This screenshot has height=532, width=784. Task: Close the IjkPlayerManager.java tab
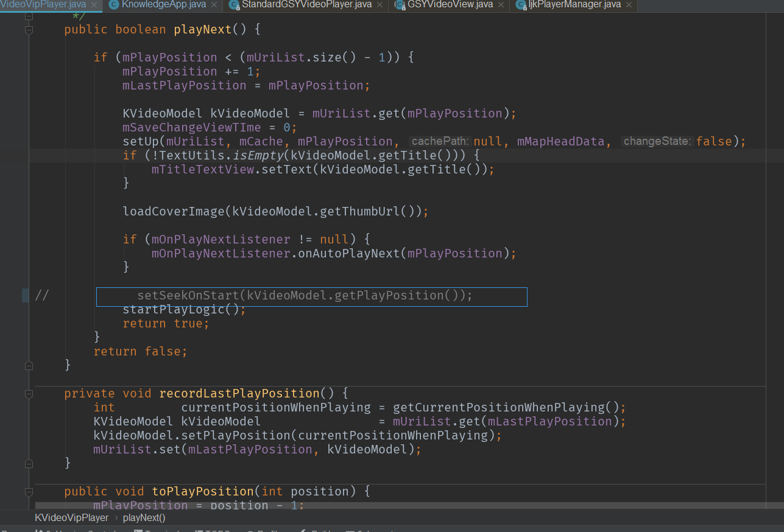click(x=628, y=5)
